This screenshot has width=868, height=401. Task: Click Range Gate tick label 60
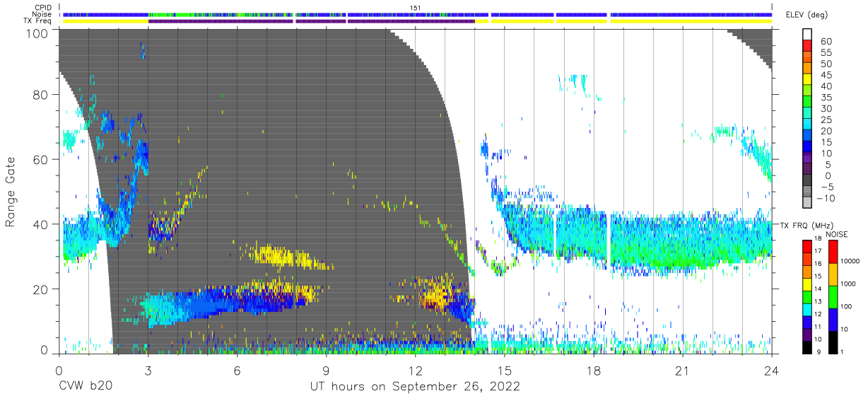pos(42,160)
